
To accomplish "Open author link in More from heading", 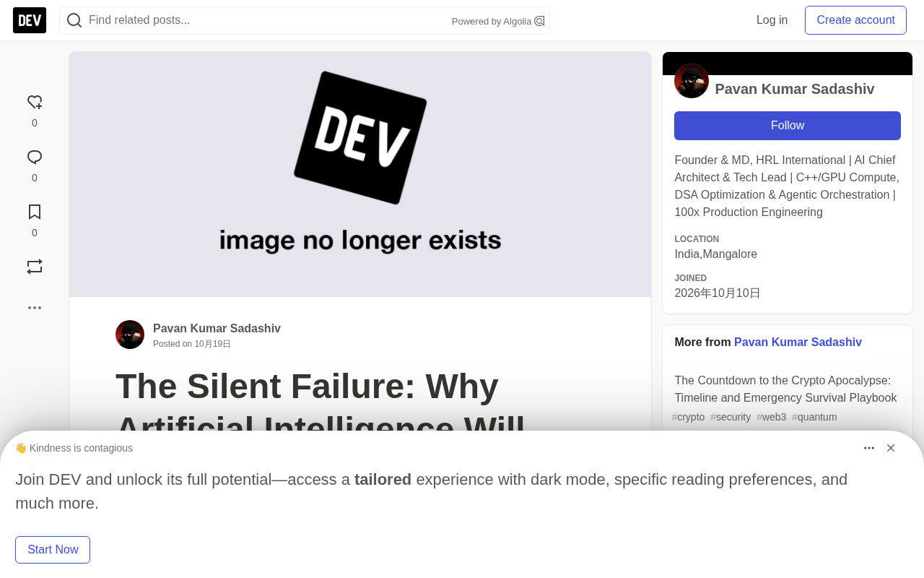I will 798,342.
